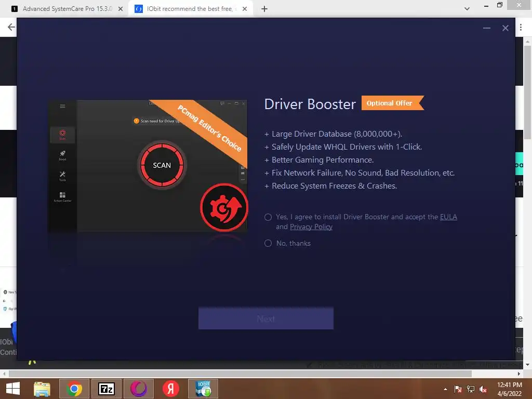Close the IObit recommend tab
Screen dimensions: 532x399
(245, 9)
